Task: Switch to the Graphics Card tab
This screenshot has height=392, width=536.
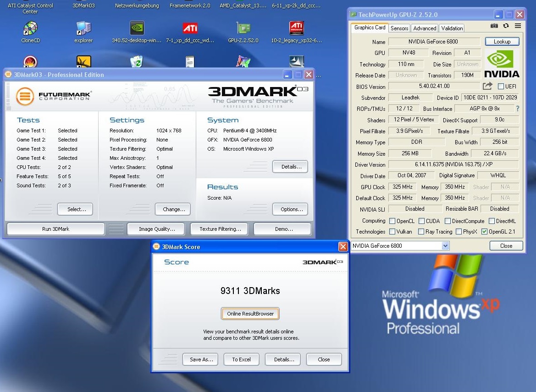Action: (x=370, y=27)
